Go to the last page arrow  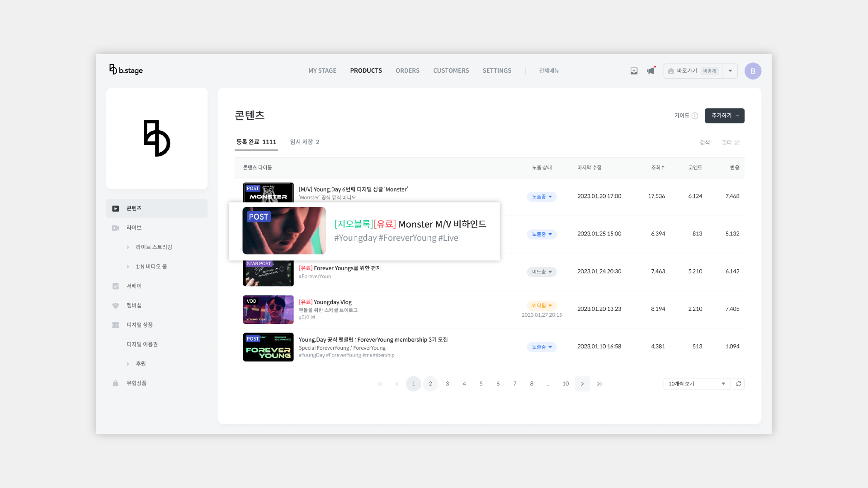[599, 384]
